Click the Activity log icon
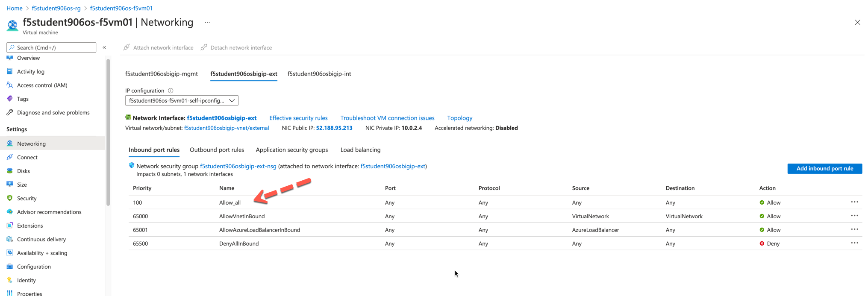The width and height of the screenshot is (868, 296). (10, 71)
